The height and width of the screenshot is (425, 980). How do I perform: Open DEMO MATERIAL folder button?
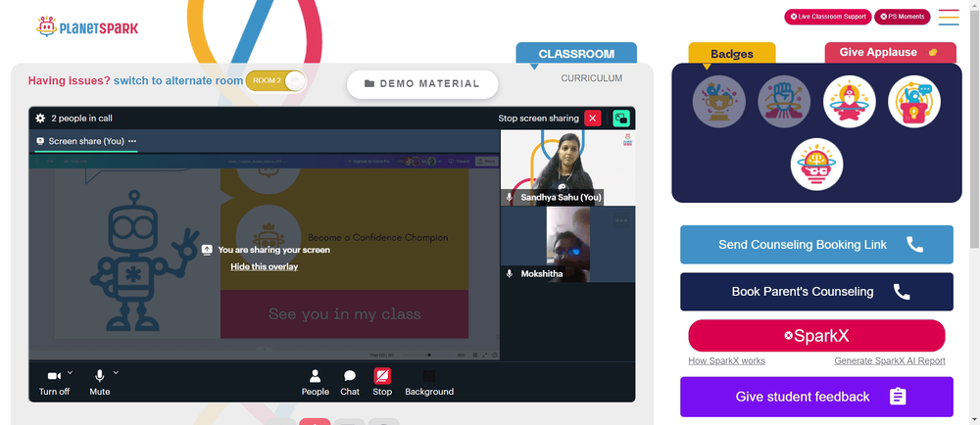422,83
